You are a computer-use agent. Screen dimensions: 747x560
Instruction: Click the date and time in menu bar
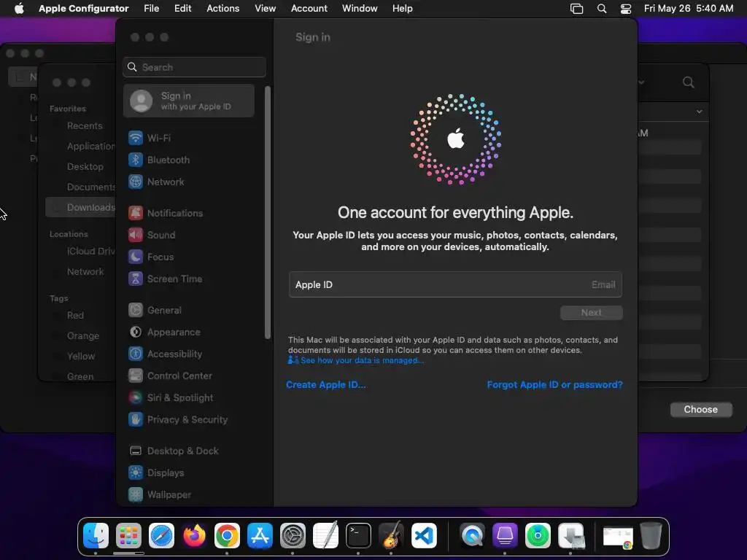[x=689, y=9]
